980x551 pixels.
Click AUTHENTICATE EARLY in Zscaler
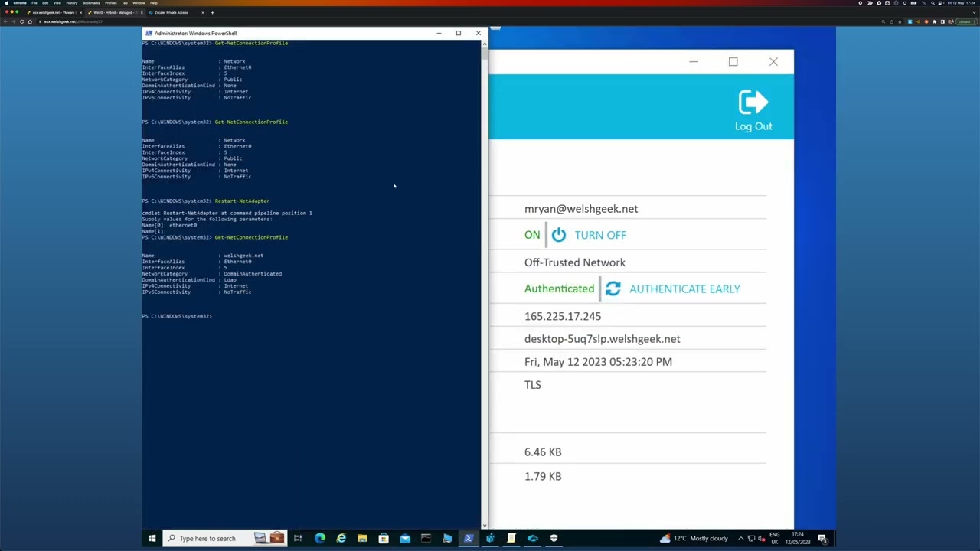684,289
